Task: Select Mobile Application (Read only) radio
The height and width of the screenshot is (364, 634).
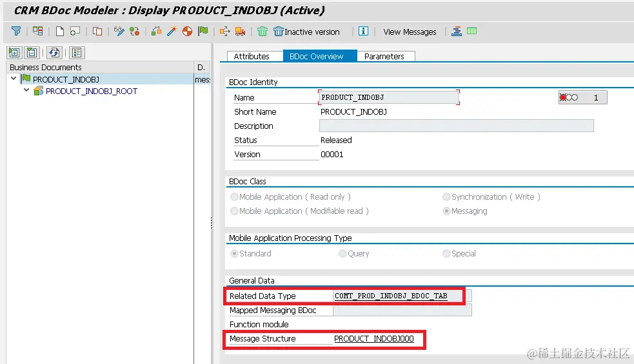Action: point(234,196)
